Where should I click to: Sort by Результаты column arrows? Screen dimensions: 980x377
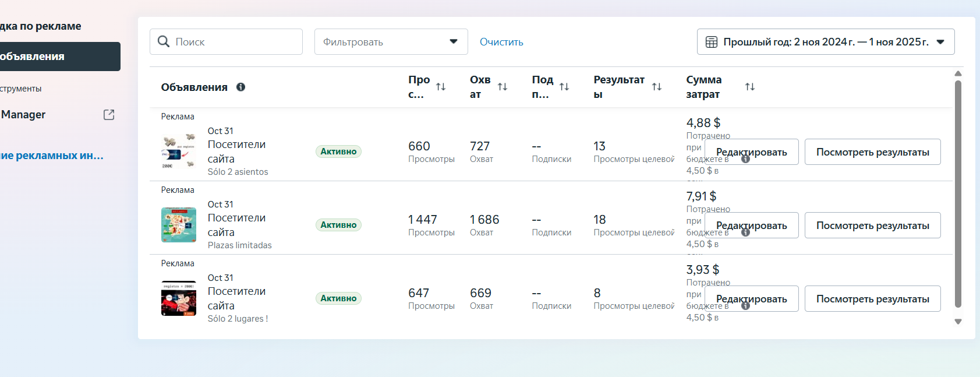pos(657,87)
